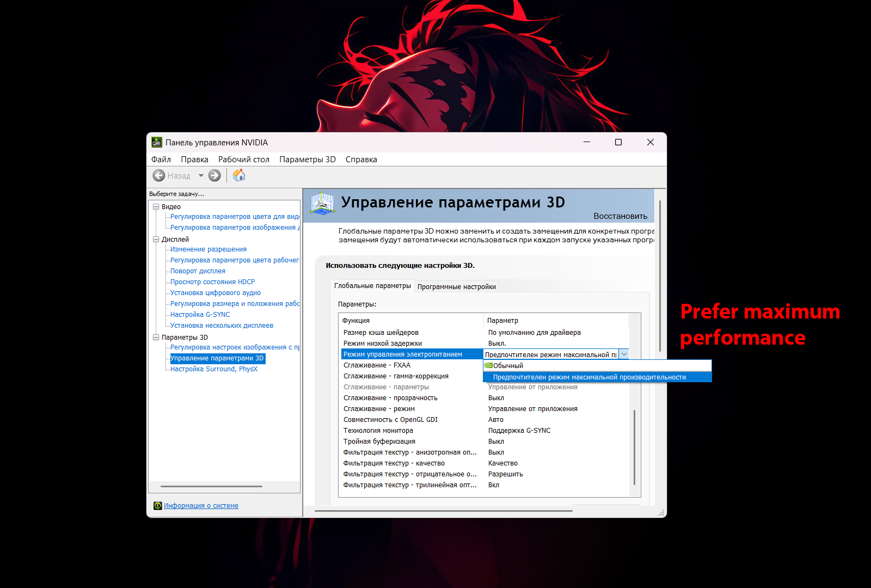Choose Предпочтителен режим максимальной производительности option

[x=597, y=377]
